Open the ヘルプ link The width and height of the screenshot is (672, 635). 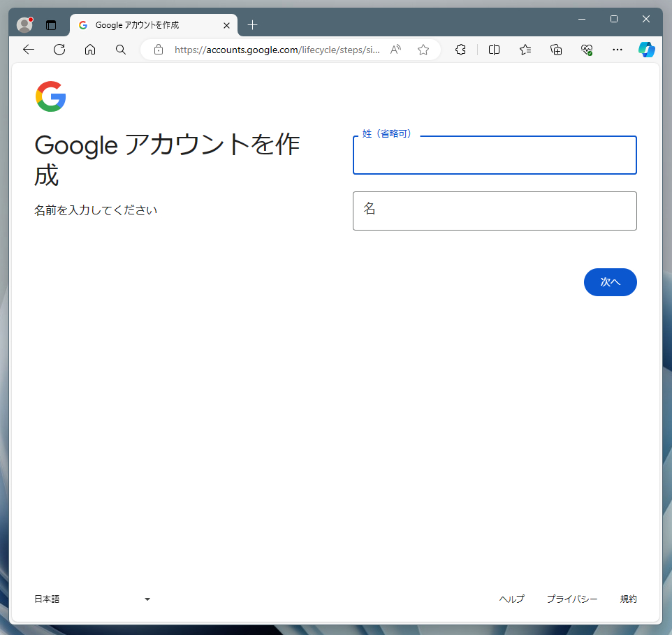tap(512, 599)
